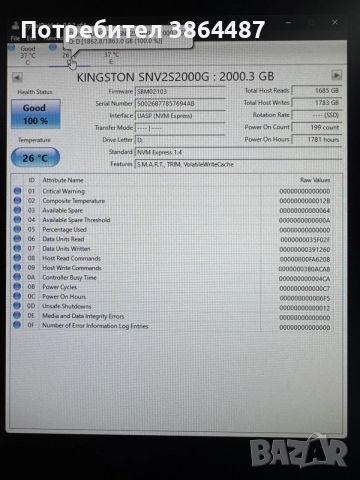Click the Firmware field SBM02103
The image size is (360, 480).
(x=180, y=91)
